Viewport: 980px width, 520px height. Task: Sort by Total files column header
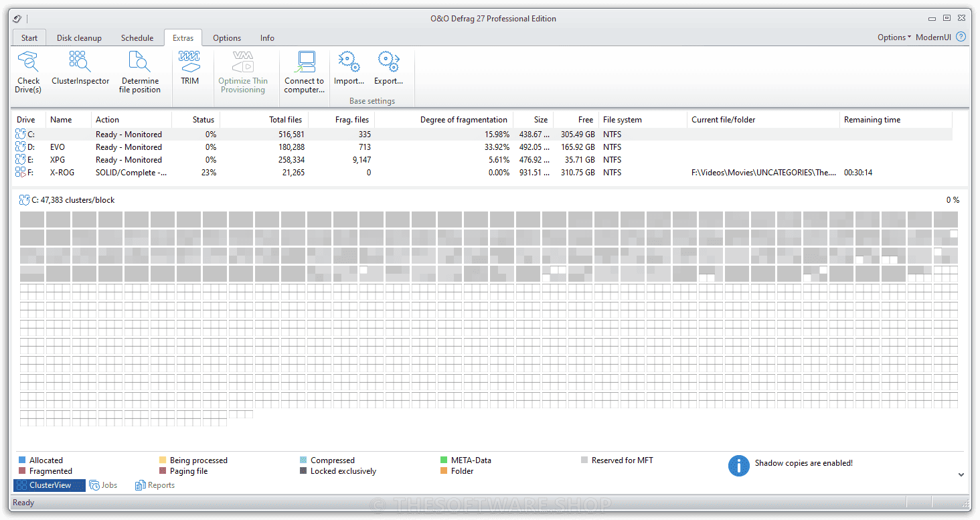coord(263,120)
